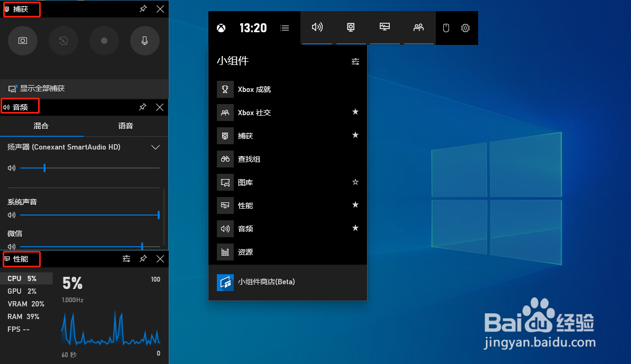Open the 小组件 filter options icon
The image size is (631, 364).
tap(355, 61)
